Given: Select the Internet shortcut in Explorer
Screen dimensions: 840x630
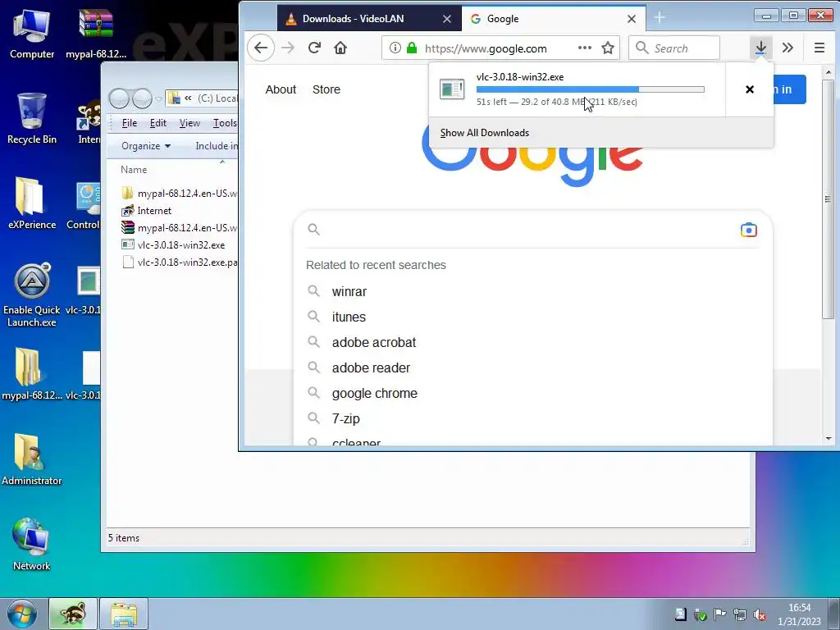Looking at the screenshot, I should 146,211.
